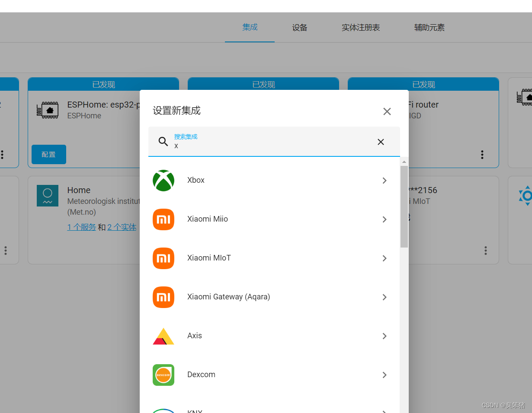Switch to the 实体注册表 tab
This screenshot has width=532, height=413.
coord(361,28)
